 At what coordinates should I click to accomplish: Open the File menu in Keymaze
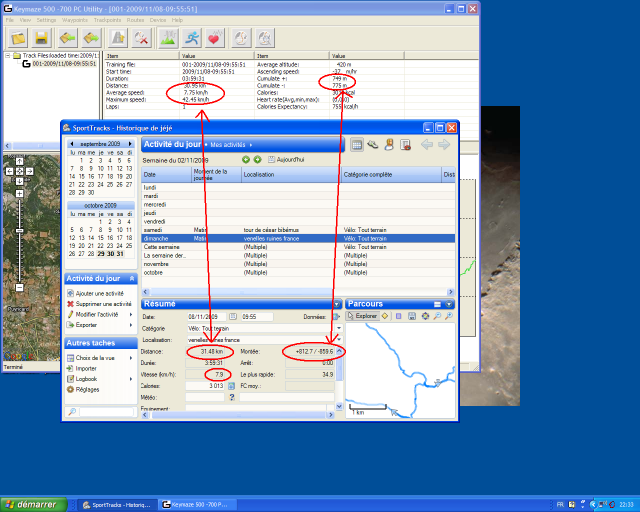[10, 20]
